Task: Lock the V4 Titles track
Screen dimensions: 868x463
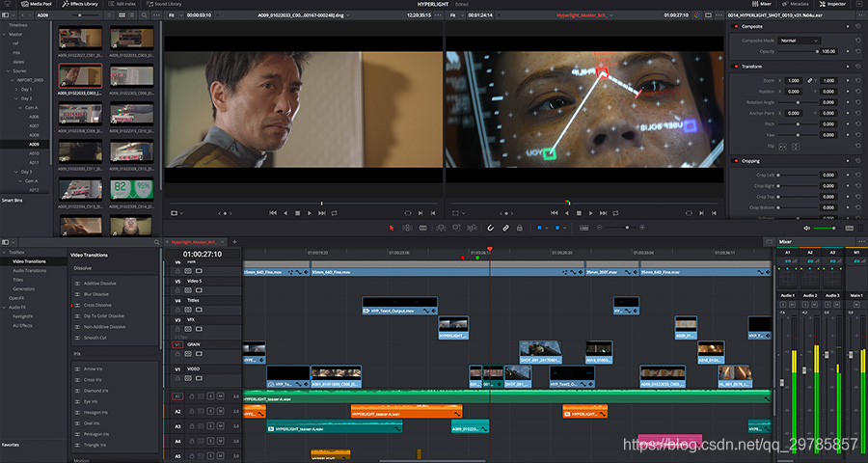Action: (178, 310)
